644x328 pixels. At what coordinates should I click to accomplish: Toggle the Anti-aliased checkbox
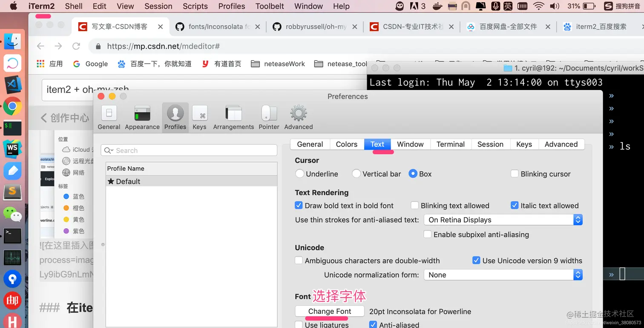click(x=374, y=325)
